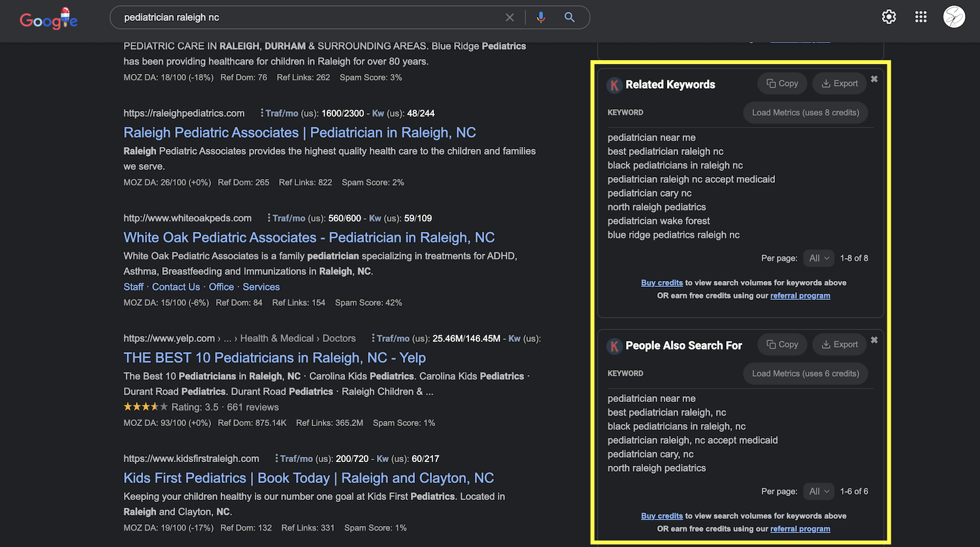The height and width of the screenshot is (547, 980).
Task: Open referral program link in Related Keywords
Action: click(800, 296)
